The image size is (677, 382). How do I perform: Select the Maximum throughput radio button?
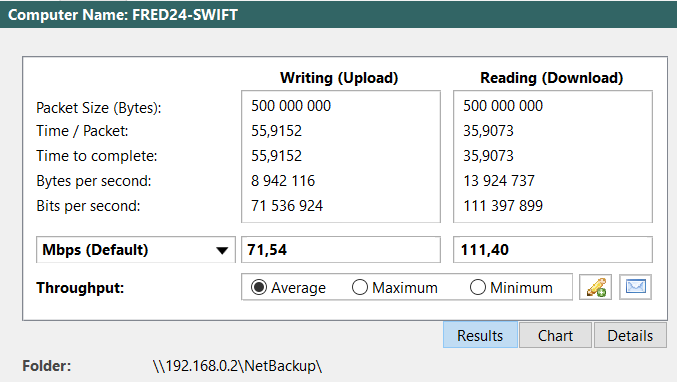359,287
